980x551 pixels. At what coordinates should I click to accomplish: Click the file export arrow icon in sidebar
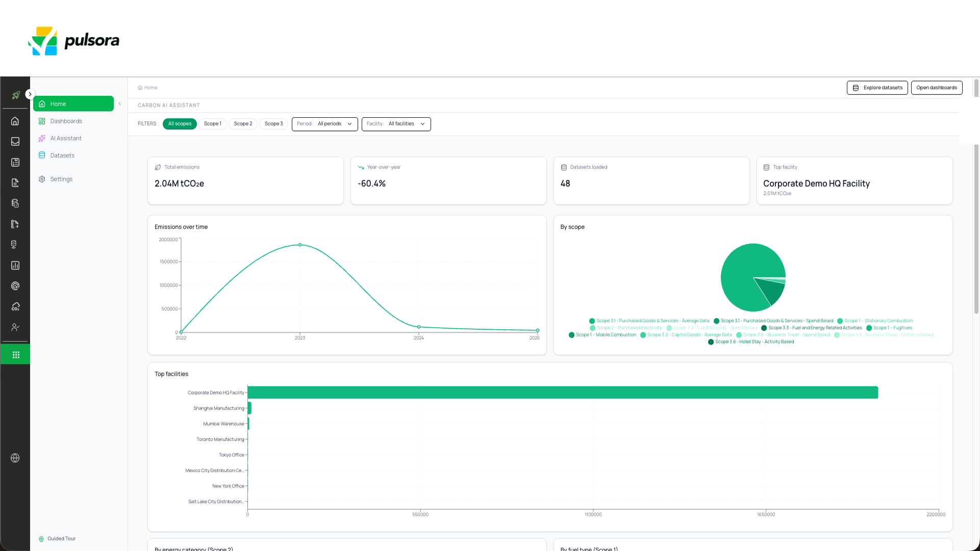coord(15,224)
